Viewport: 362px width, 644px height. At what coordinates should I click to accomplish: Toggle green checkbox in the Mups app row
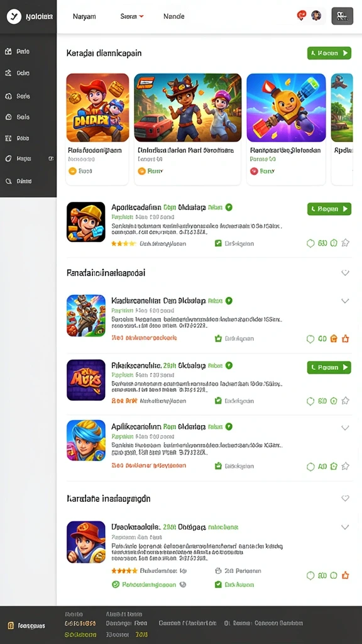pyautogui.click(x=218, y=401)
